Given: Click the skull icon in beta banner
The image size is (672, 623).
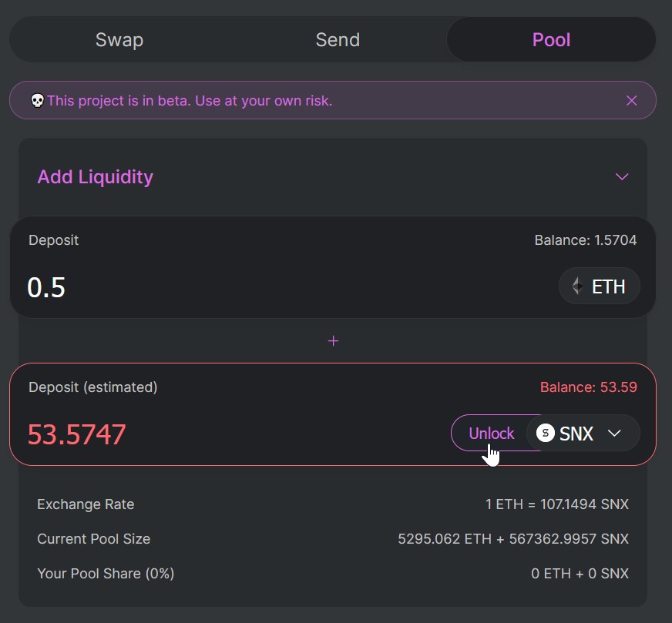Looking at the screenshot, I should click(37, 101).
